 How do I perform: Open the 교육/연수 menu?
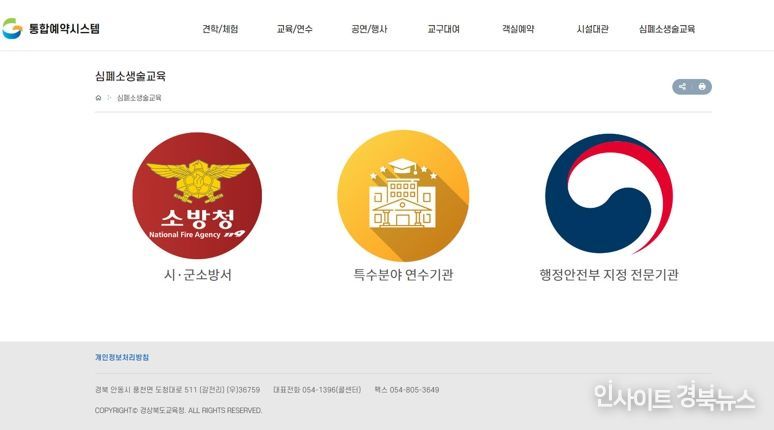click(x=295, y=29)
